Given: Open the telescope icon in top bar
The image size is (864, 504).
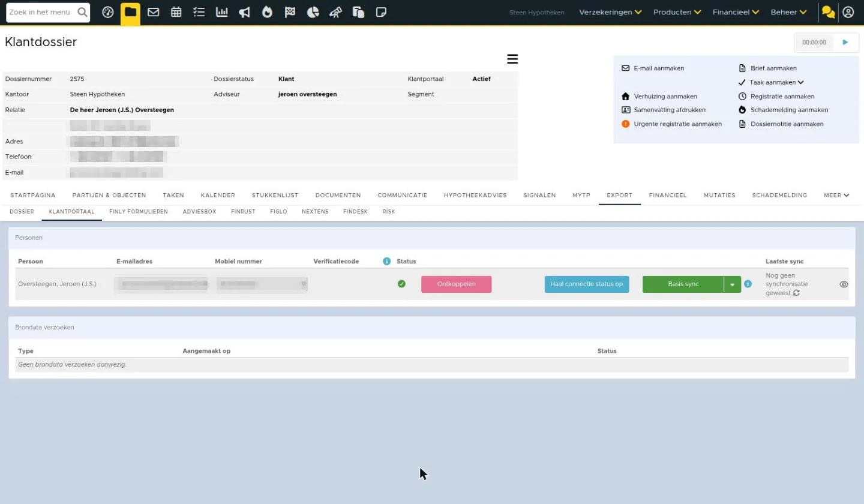Looking at the screenshot, I should [x=335, y=12].
